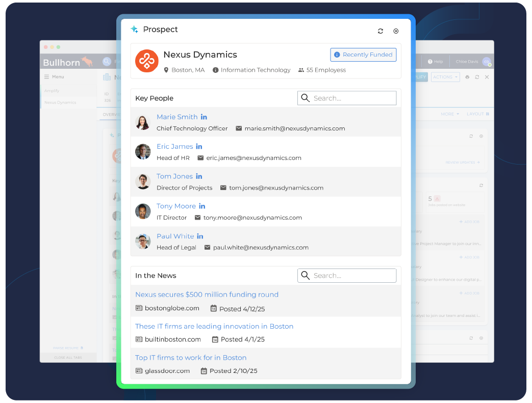Screen dimensions: 532x403
Task: Click the builtinboston.com source icon
Action: tap(139, 339)
